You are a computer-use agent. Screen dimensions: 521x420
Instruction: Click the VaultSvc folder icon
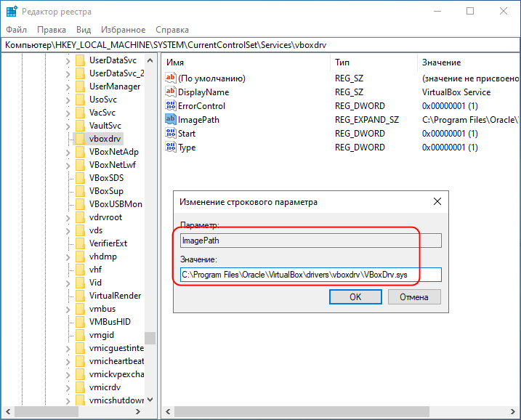(x=80, y=126)
